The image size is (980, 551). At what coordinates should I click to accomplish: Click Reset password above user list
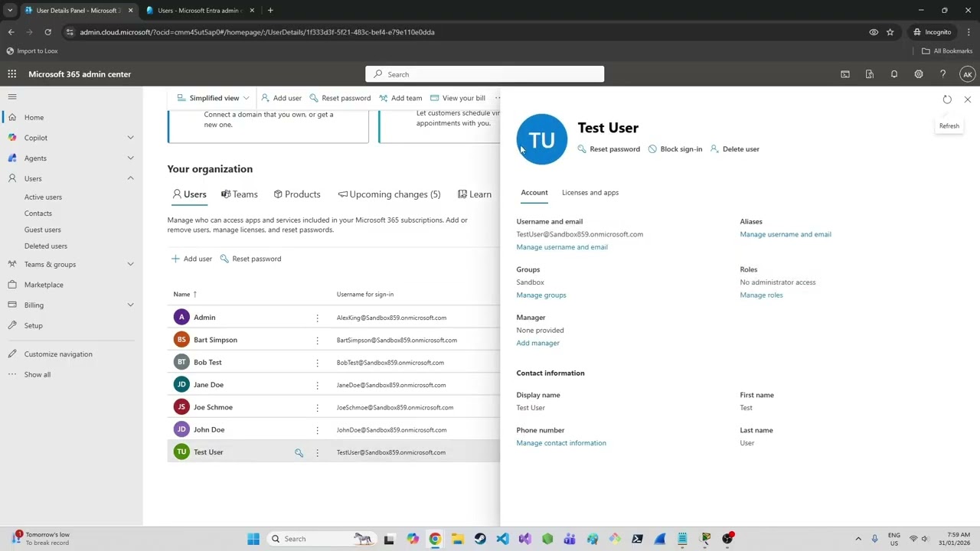[250, 259]
